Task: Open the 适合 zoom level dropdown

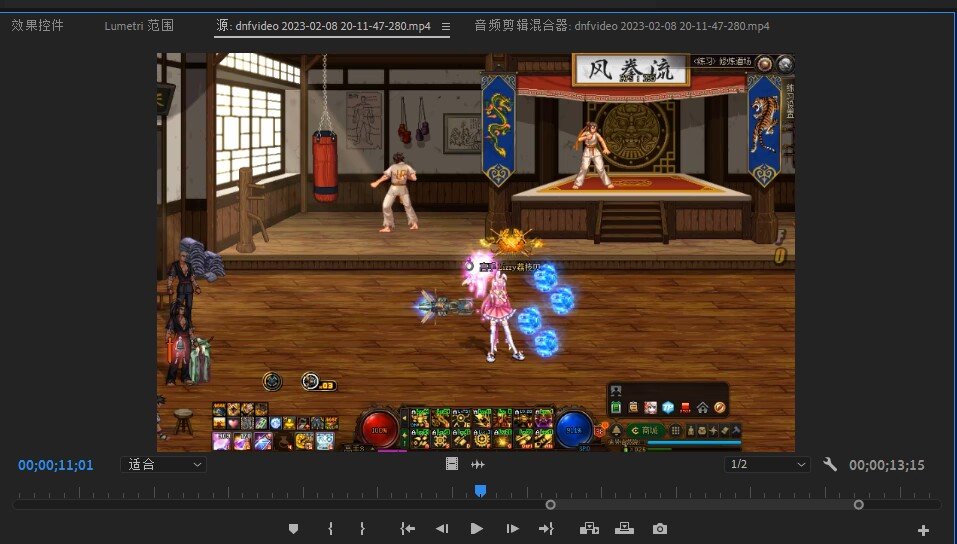Action: coord(164,465)
